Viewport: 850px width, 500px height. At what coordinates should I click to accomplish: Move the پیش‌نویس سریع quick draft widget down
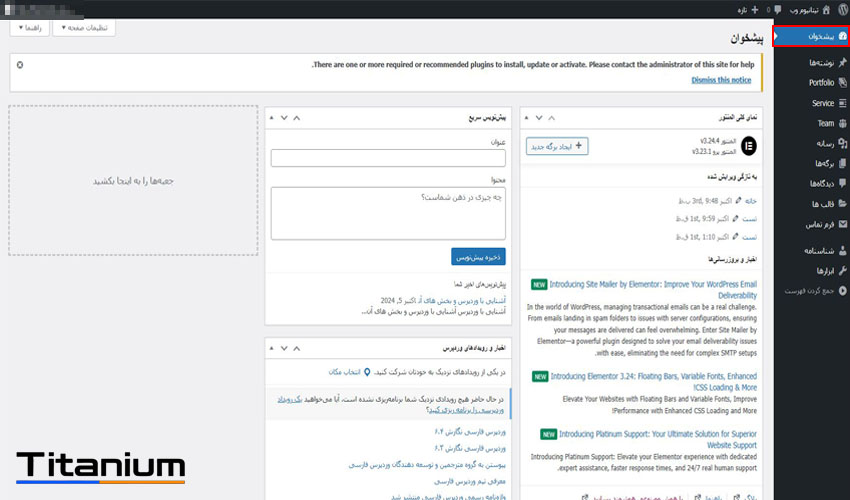pyautogui.click(x=284, y=118)
